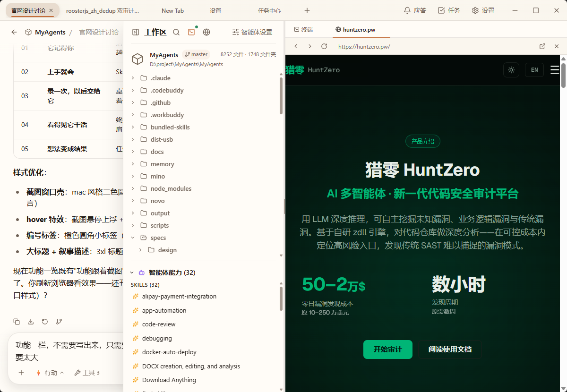Expand the node_modules folder

pyautogui.click(x=133, y=188)
